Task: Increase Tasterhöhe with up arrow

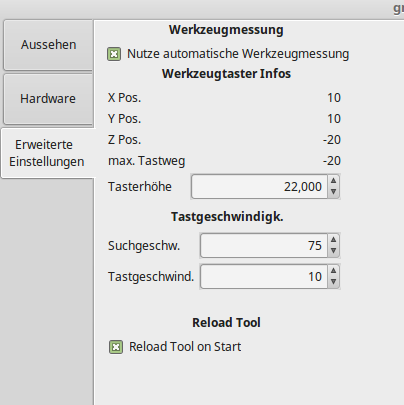Action: click(333, 181)
